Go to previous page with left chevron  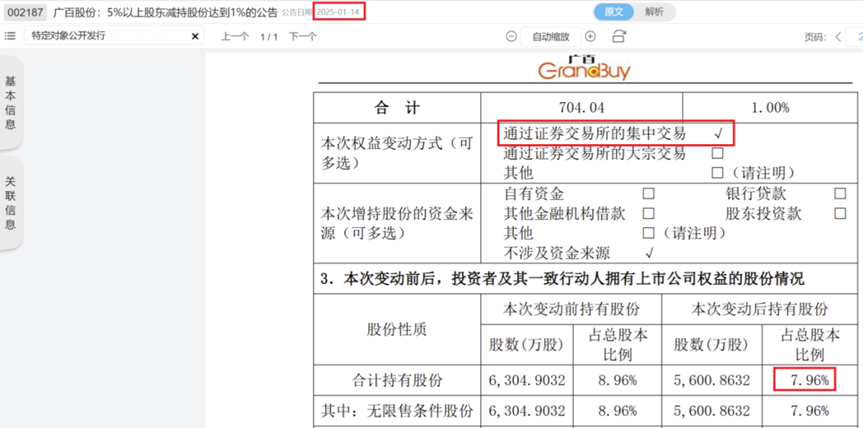point(838,36)
